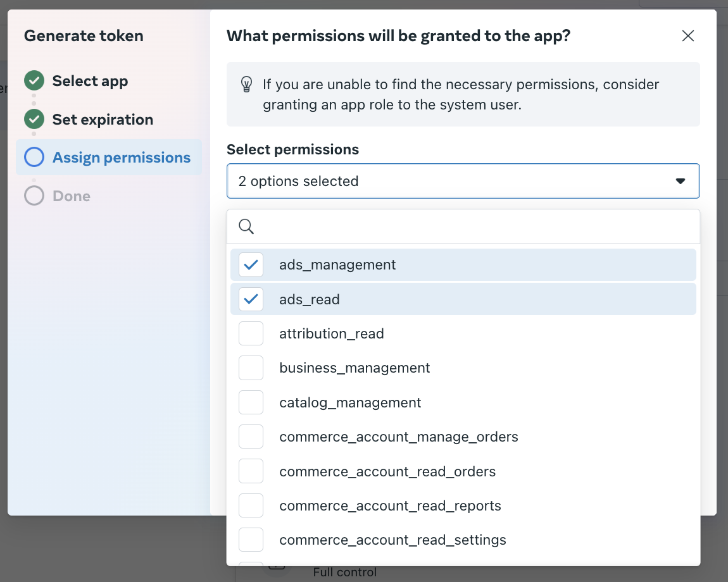Click the blue circle beside Assign permissions
Viewport: 728px width, 582px height.
pyautogui.click(x=34, y=158)
